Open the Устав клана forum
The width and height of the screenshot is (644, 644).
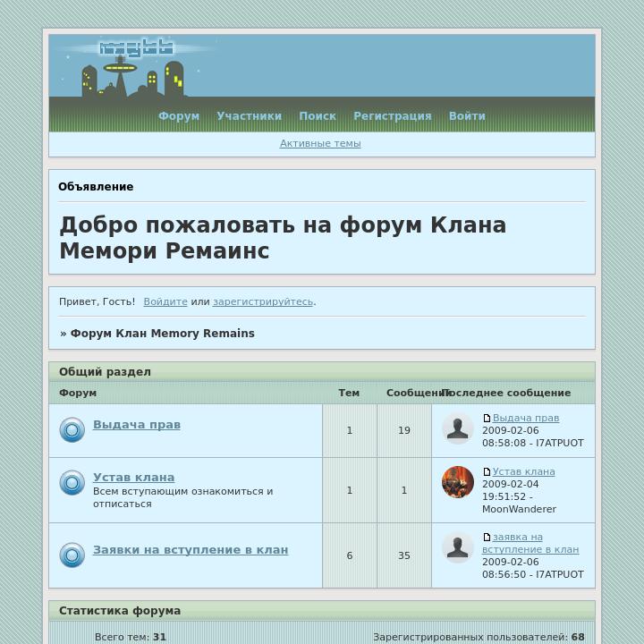point(134,478)
